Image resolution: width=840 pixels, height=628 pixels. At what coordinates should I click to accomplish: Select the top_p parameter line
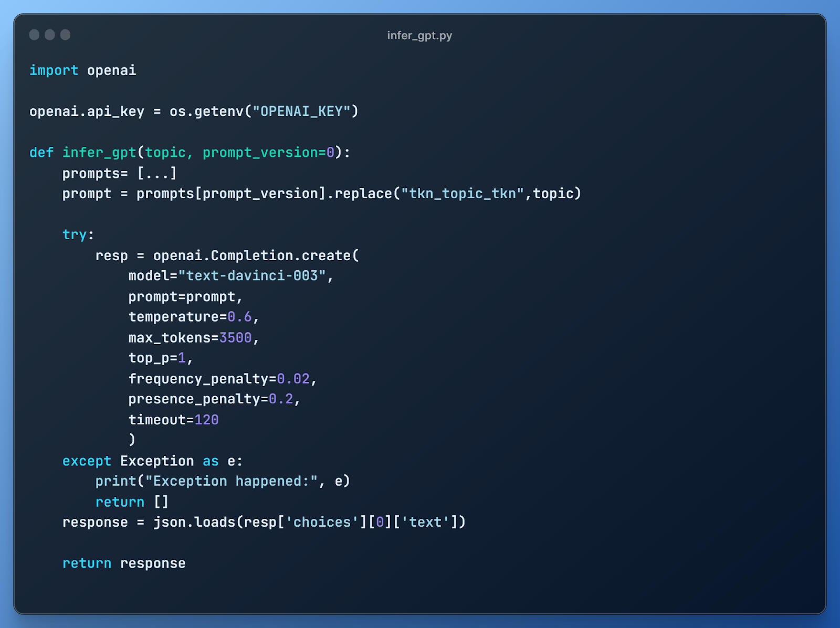pos(160,358)
